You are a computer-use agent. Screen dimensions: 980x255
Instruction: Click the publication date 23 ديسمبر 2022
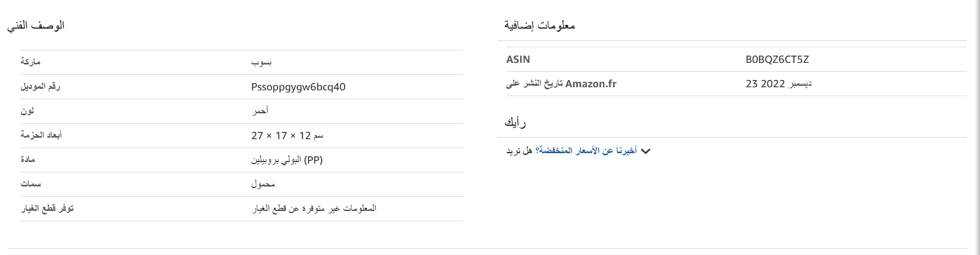(x=778, y=84)
